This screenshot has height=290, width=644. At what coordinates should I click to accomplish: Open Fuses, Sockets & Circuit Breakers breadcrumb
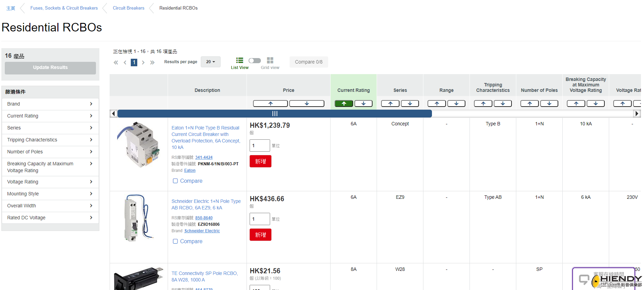pos(64,8)
